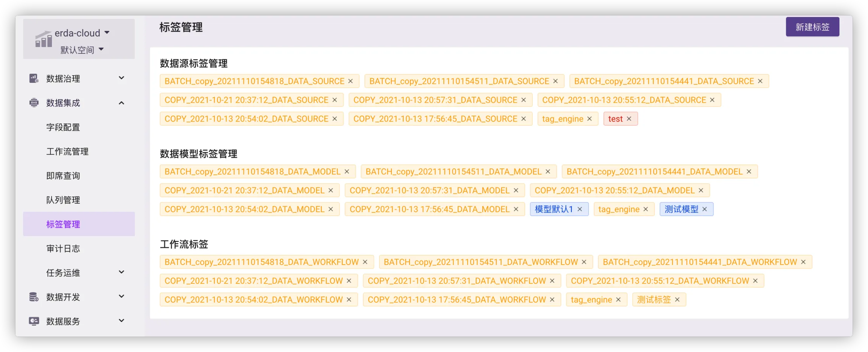
Task: Expand the 数据治理 menu section
Action: (121, 78)
